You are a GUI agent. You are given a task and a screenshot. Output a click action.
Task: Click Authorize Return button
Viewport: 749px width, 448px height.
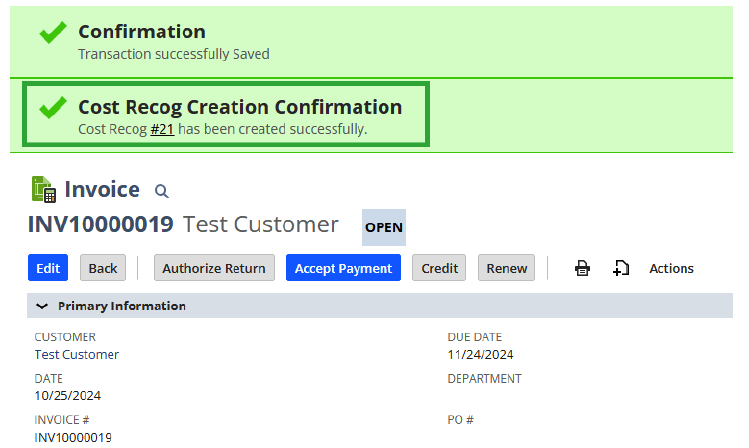[x=214, y=268]
